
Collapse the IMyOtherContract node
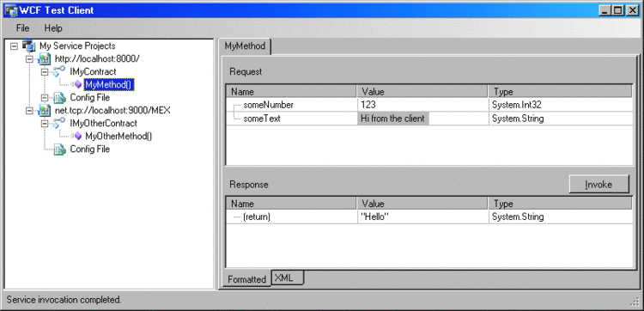(x=45, y=123)
